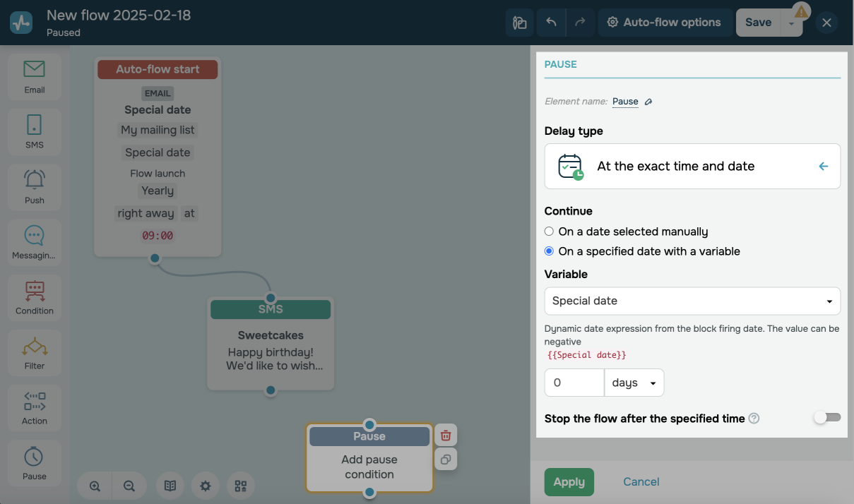854x504 pixels.
Task: Click the Pause block top connector dot
Action: click(x=369, y=424)
